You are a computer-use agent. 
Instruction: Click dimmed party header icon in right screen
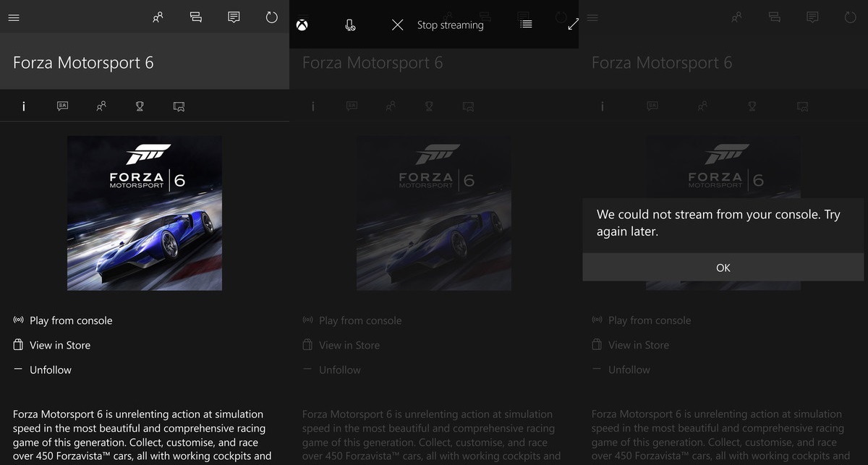click(x=775, y=17)
